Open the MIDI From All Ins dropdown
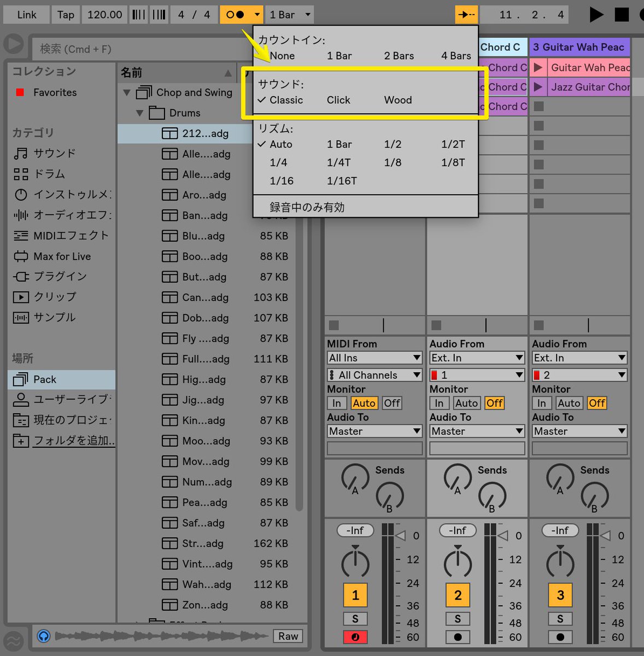The height and width of the screenshot is (656, 644). click(x=374, y=358)
